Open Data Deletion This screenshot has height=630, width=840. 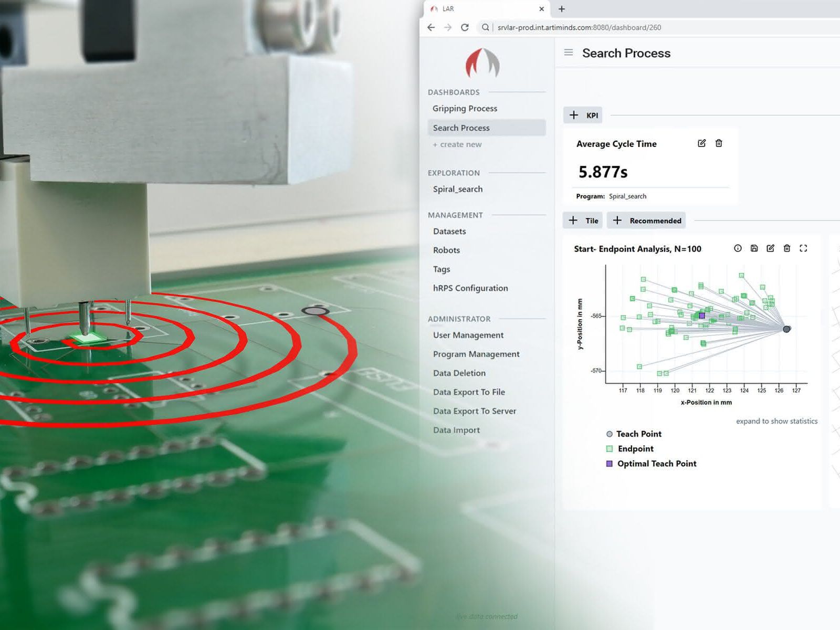coord(459,373)
